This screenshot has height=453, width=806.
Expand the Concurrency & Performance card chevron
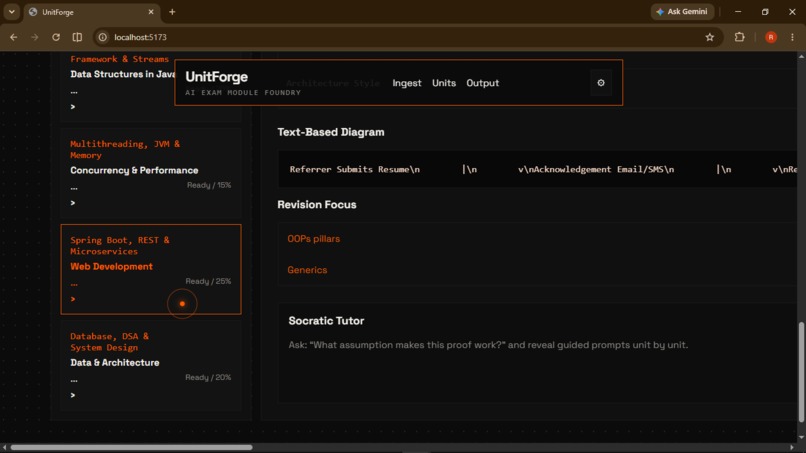click(x=73, y=203)
